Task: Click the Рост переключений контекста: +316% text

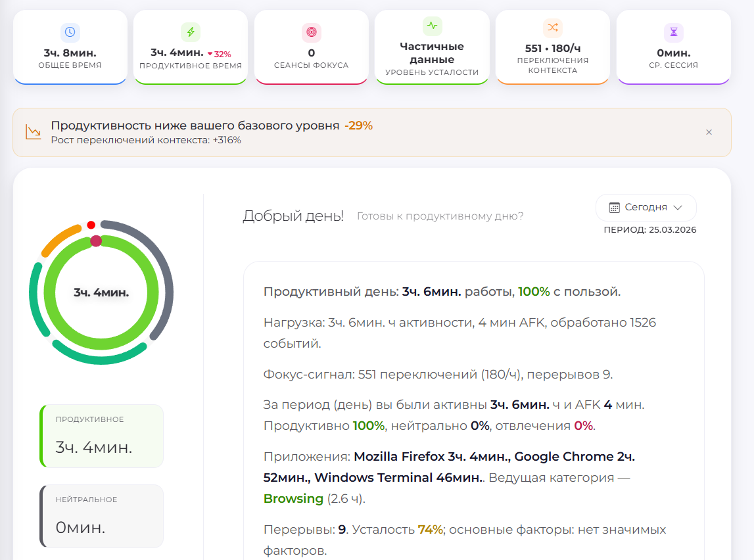Action: click(x=146, y=141)
